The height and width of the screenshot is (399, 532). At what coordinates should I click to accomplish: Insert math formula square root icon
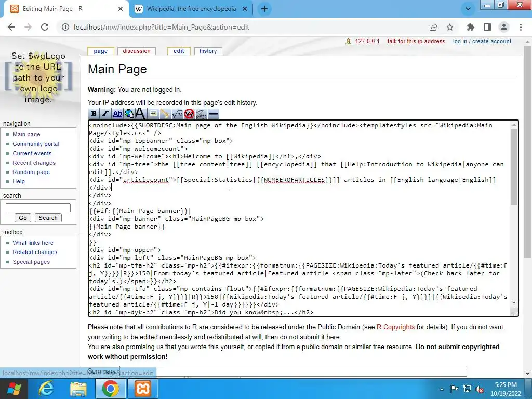[x=177, y=114]
